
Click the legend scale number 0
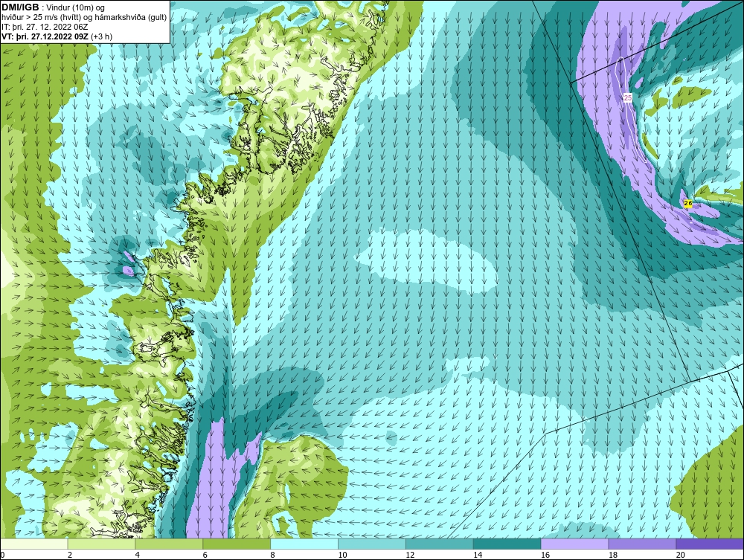pos(2,555)
